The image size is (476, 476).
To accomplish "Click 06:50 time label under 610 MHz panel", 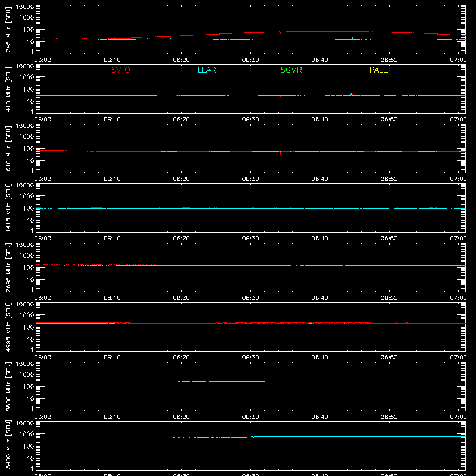I will click(x=389, y=179).
